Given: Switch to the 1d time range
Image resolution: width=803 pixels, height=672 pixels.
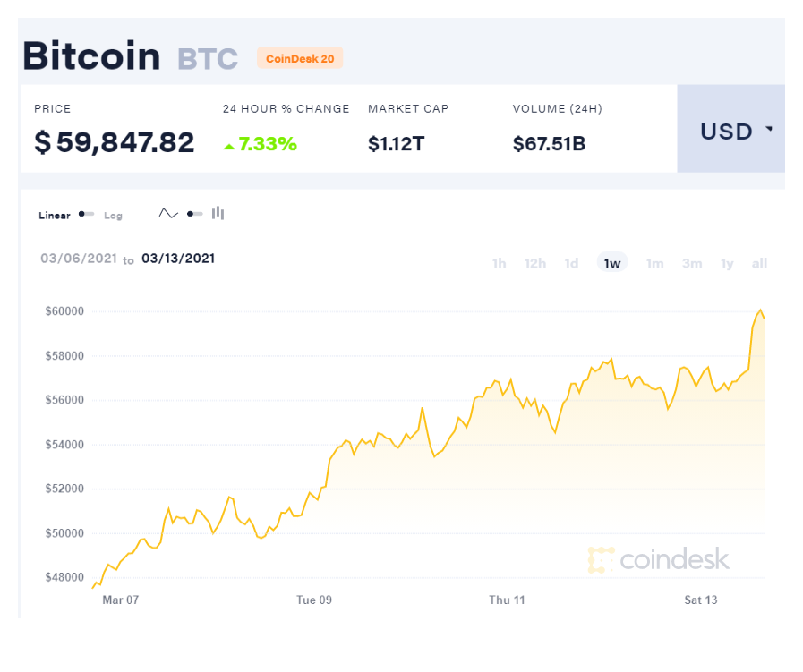Looking at the screenshot, I should 571,263.
